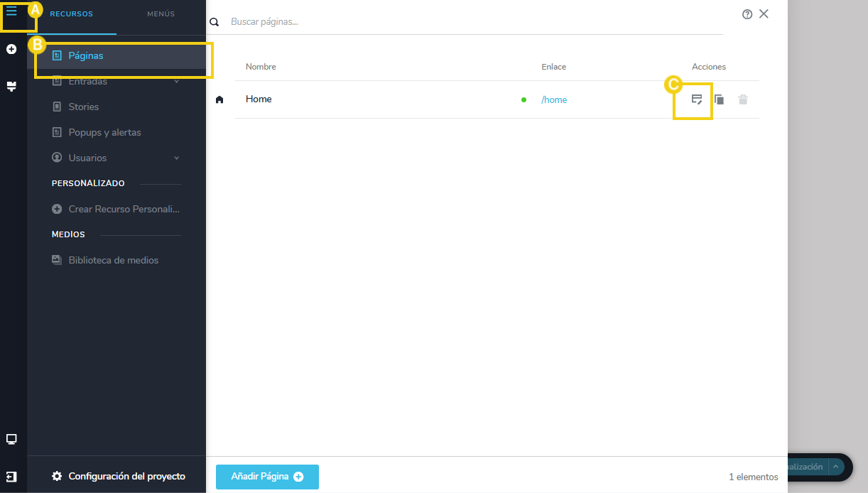Duplicate the Home page
The image size is (868, 493).
[x=719, y=99]
